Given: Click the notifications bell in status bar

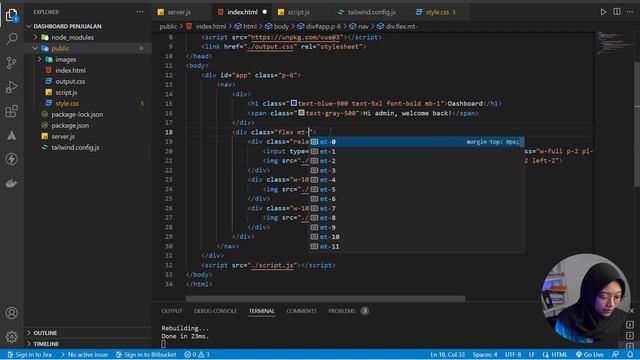Looking at the screenshot, I should click(630, 354).
